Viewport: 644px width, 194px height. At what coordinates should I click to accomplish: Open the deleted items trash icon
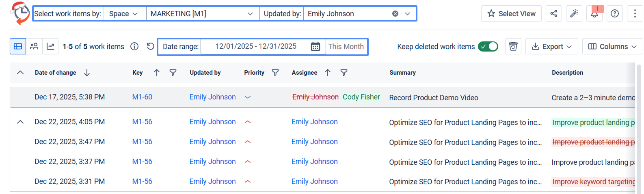513,47
